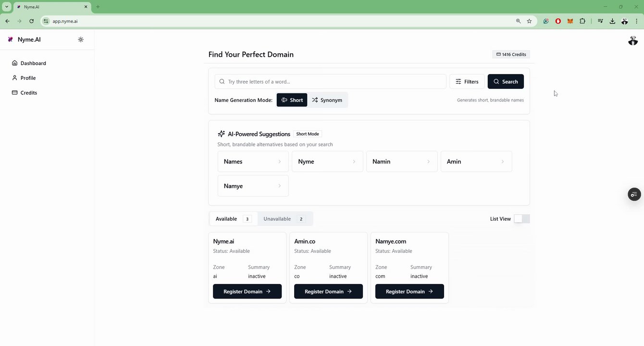Open the red Opera-style extension icon
The height and width of the screenshot is (346, 644).
(558, 21)
